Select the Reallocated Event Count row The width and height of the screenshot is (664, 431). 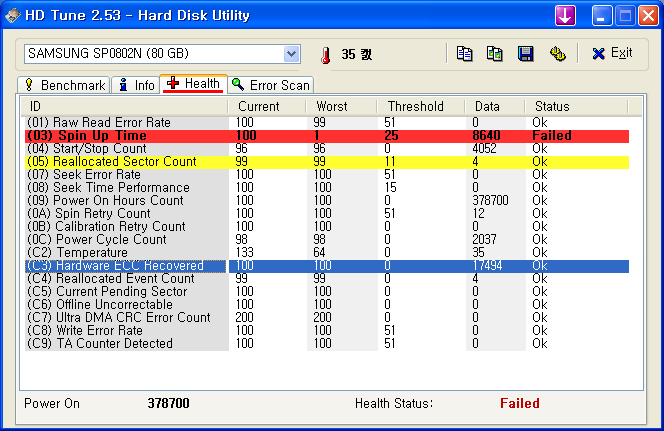(x=327, y=279)
